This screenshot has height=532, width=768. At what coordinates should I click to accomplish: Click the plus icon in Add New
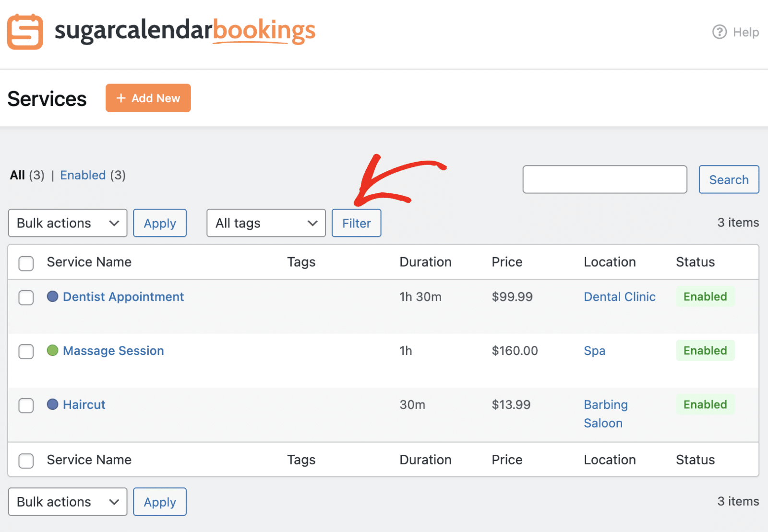click(121, 98)
